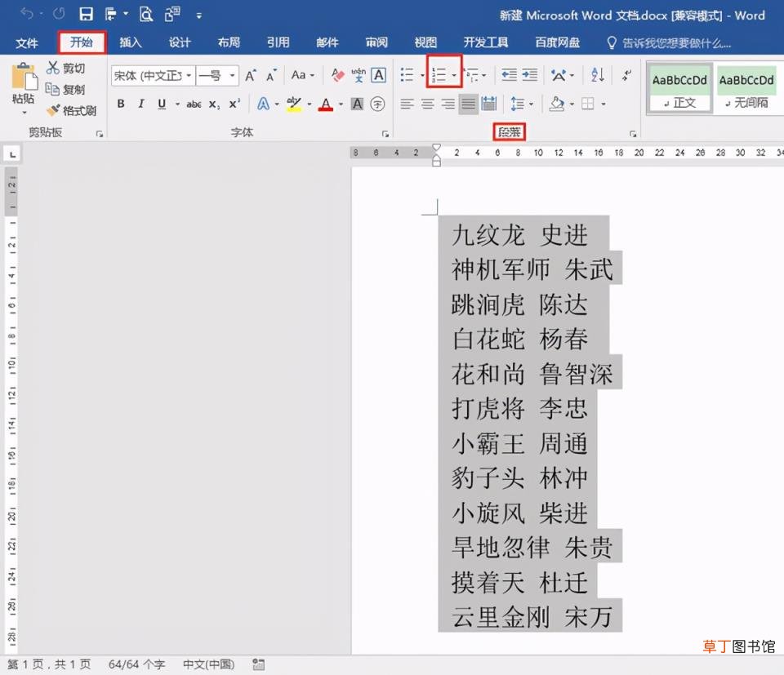The height and width of the screenshot is (675, 784).
Task: Apply paragraph shading with paint bucket
Action: (x=556, y=104)
